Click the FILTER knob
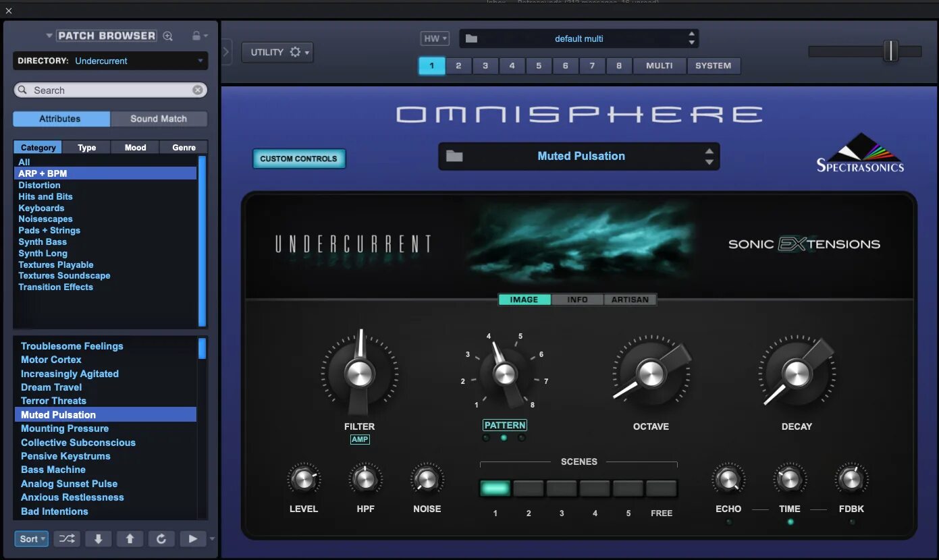This screenshot has width=939, height=560. (x=359, y=372)
